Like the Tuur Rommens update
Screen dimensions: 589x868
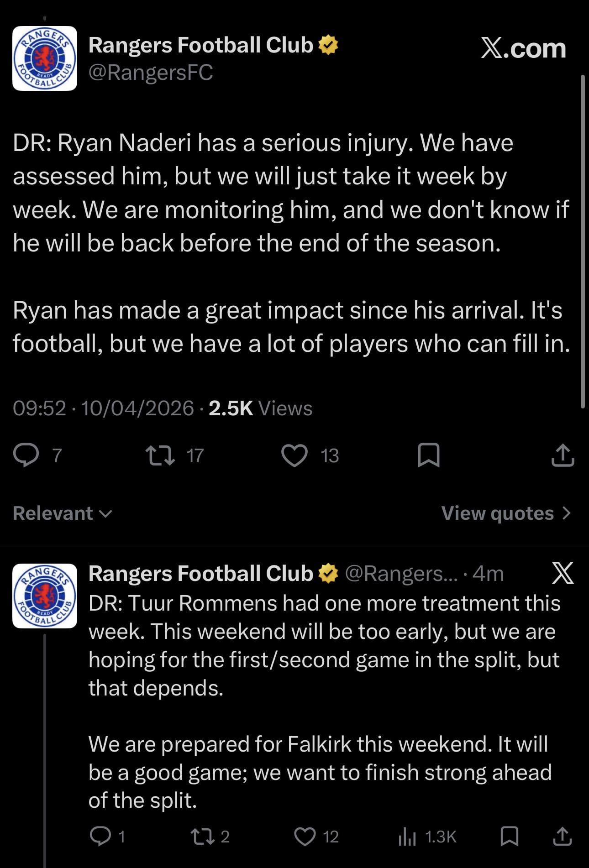(x=305, y=836)
